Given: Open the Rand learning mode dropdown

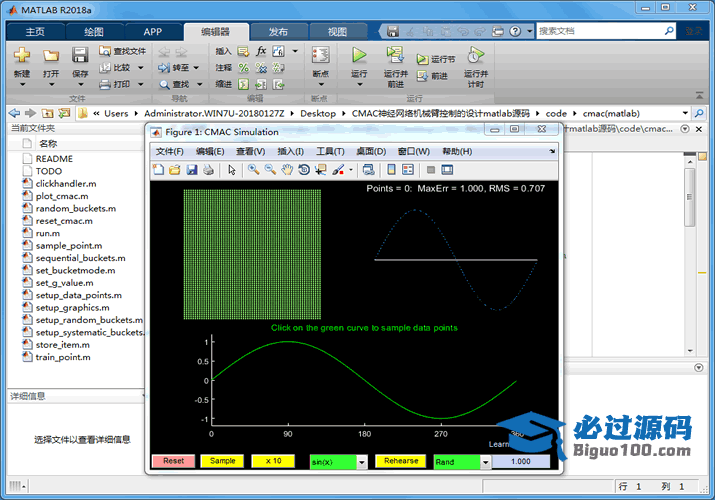Looking at the screenshot, I should tap(485, 462).
